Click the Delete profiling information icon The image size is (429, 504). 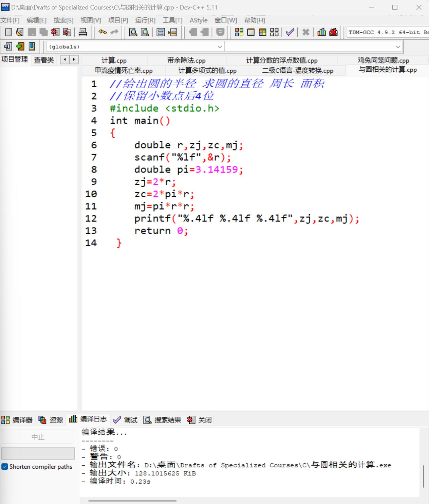tap(334, 32)
